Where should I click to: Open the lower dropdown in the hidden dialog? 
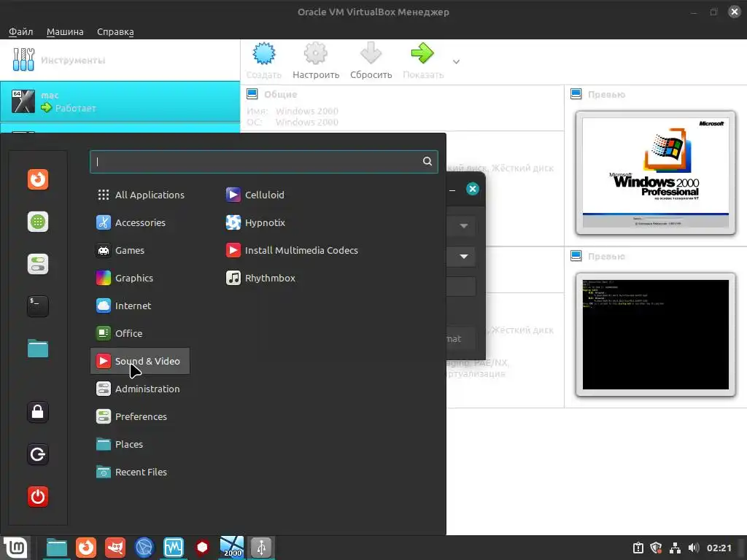click(x=463, y=257)
